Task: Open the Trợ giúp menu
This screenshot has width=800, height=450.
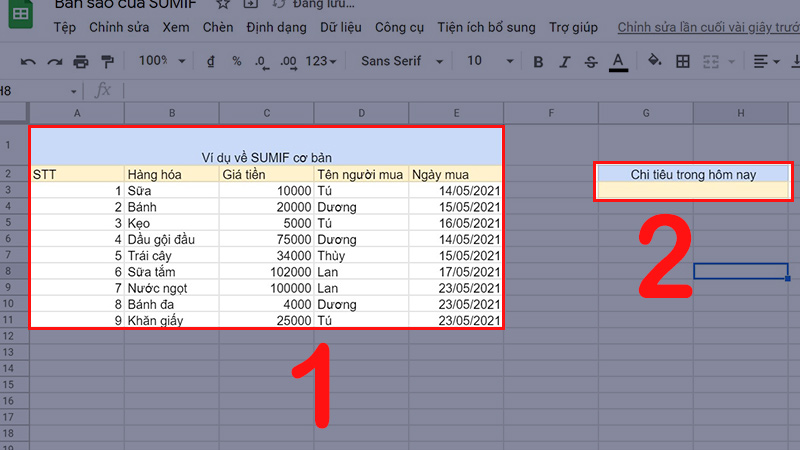Action: 573,27
